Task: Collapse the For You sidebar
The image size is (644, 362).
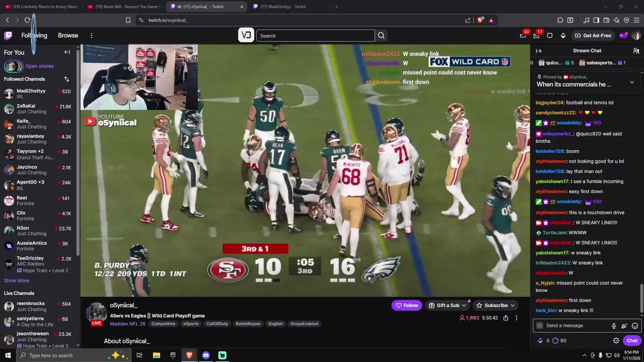Action: click(x=67, y=52)
